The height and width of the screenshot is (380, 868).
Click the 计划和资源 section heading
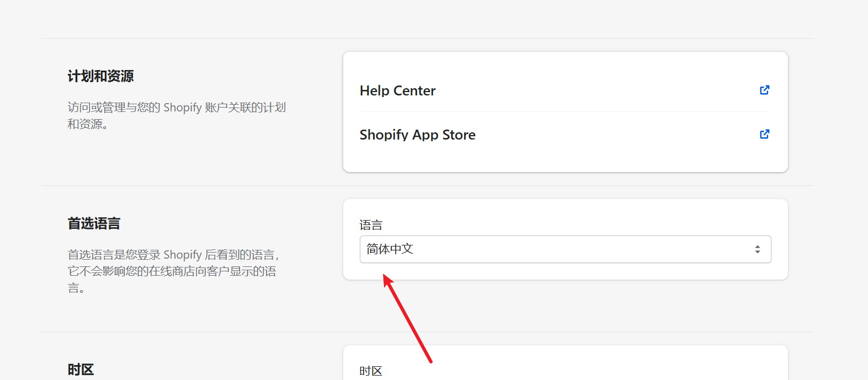click(x=100, y=76)
